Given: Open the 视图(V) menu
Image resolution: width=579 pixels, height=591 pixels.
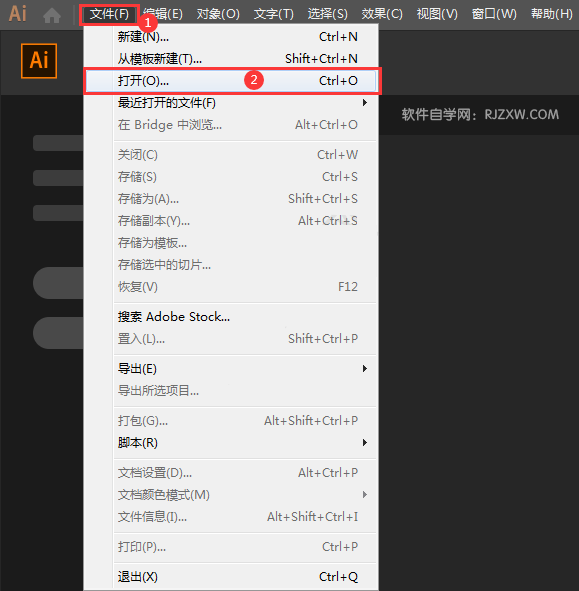Looking at the screenshot, I should tap(437, 14).
